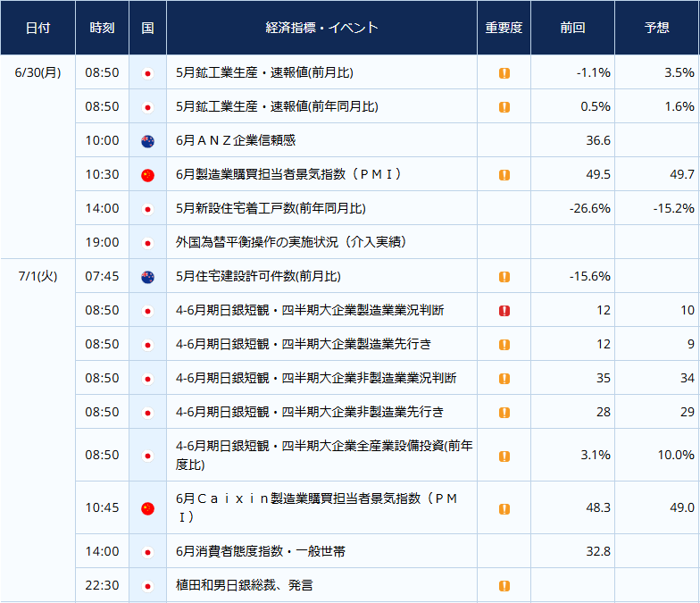Click Japan flag in 大企業非製造業先行き row
Viewport: 700px width, 603px height.
[147, 413]
